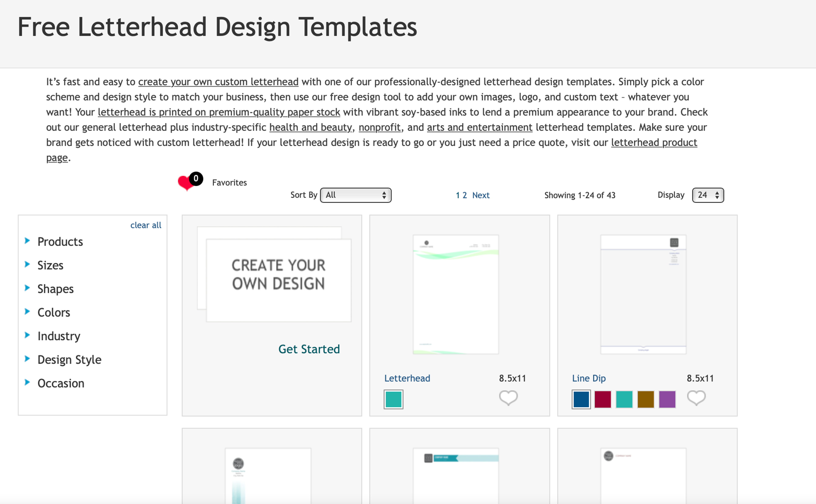Image resolution: width=816 pixels, height=504 pixels.
Task: Expand the Design Style filter section
Action: pos(69,360)
